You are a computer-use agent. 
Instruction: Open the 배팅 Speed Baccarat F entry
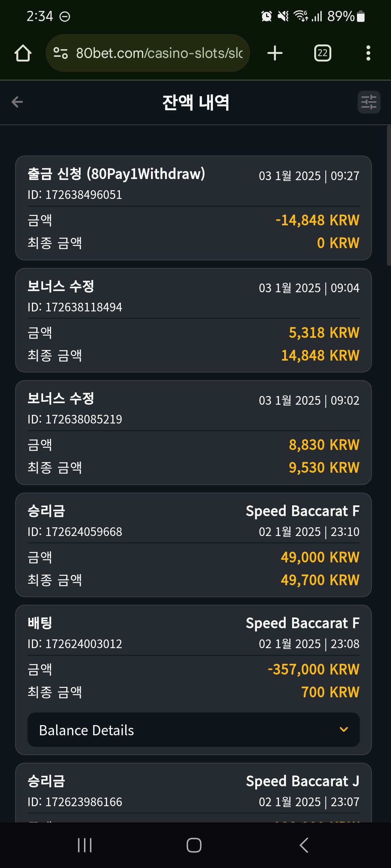point(194,680)
